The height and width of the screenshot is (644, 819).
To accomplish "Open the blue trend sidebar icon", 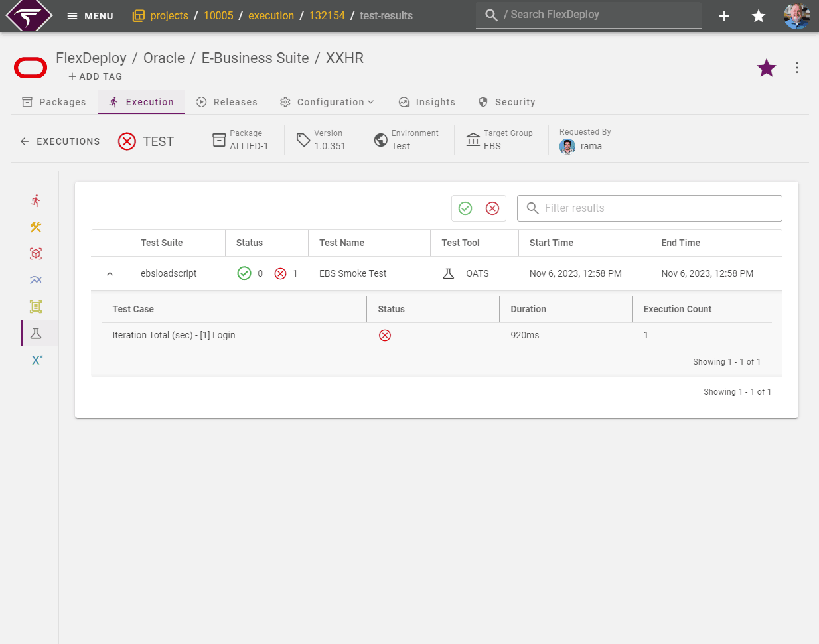I will point(36,280).
